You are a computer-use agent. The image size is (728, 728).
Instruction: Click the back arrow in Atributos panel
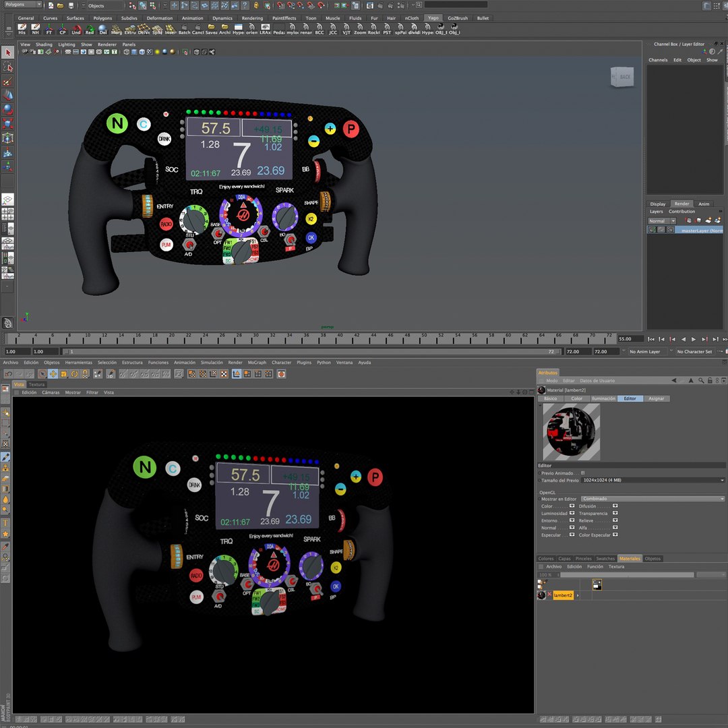(x=673, y=380)
